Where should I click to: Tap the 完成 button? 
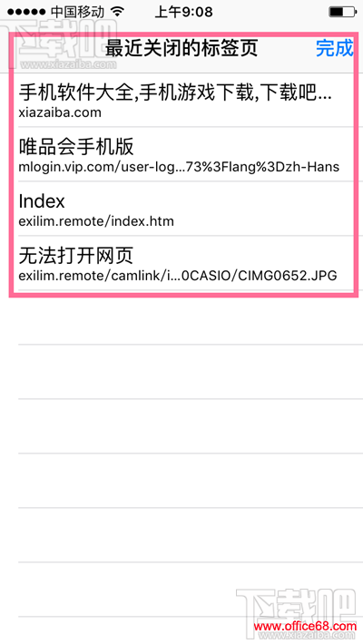[334, 48]
